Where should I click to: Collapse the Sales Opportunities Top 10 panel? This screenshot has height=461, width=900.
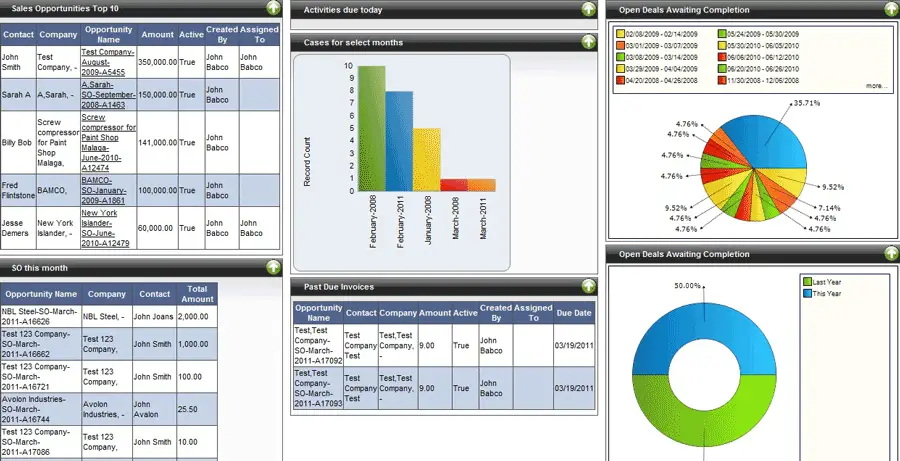click(x=274, y=9)
